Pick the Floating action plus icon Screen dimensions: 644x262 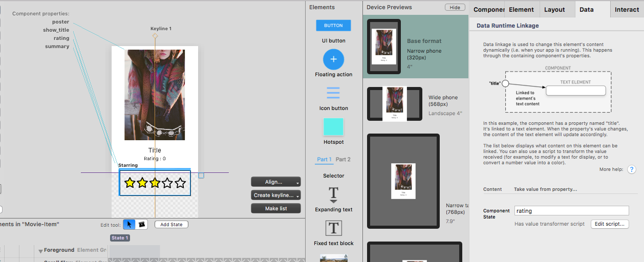tap(333, 59)
